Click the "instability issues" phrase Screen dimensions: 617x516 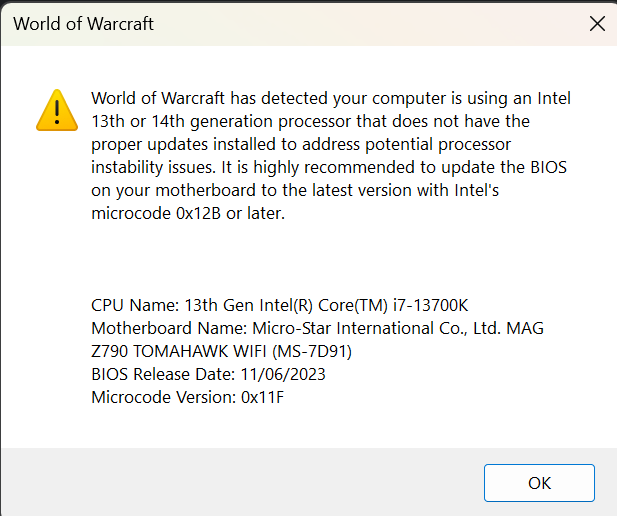[x=153, y=167]
